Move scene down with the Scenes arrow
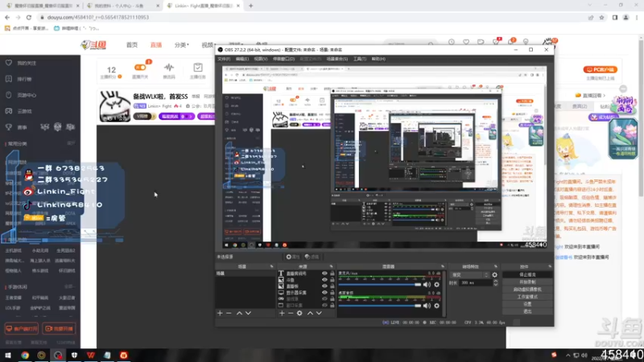This screenshot has height=362, width=644. [x=248, y=313]
